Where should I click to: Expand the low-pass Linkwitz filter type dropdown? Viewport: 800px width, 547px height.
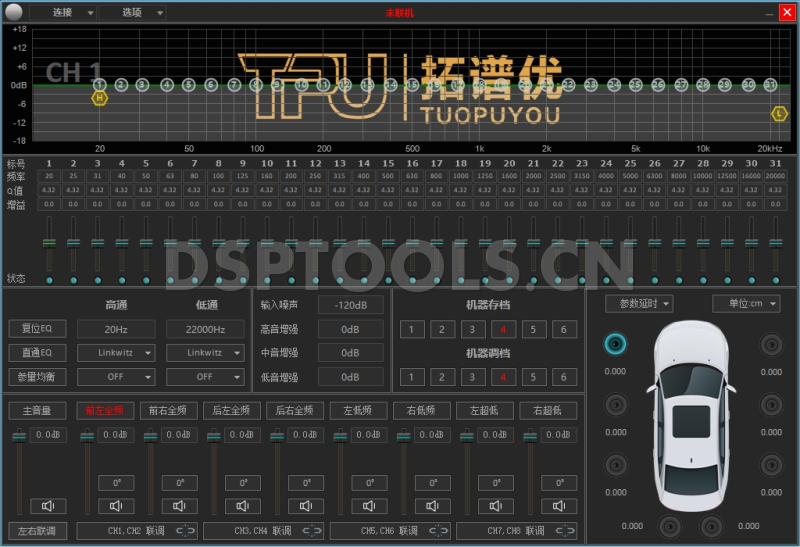[x=205, y=353]
